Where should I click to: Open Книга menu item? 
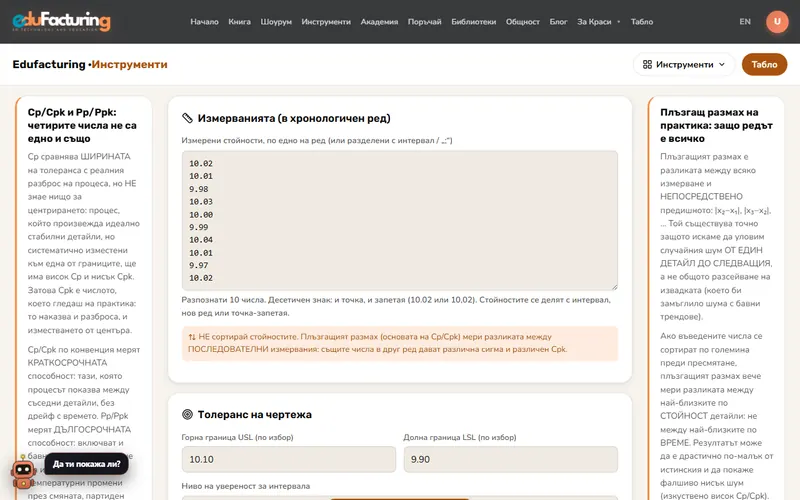[x=239, y=21]
